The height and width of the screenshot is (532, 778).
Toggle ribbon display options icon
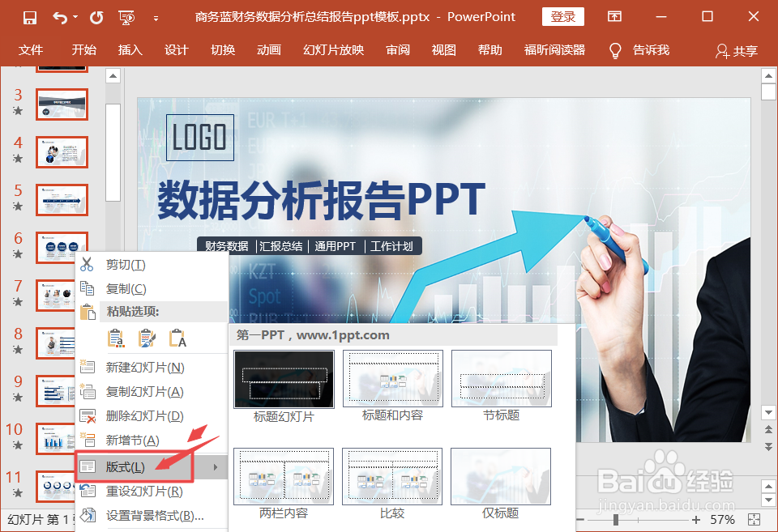click(614, 17)
